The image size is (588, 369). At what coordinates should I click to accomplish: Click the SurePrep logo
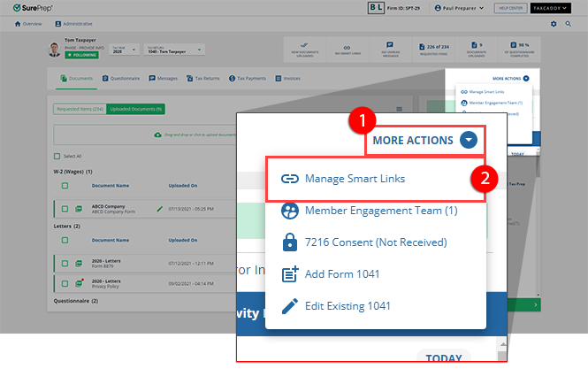tap(33, 8)
